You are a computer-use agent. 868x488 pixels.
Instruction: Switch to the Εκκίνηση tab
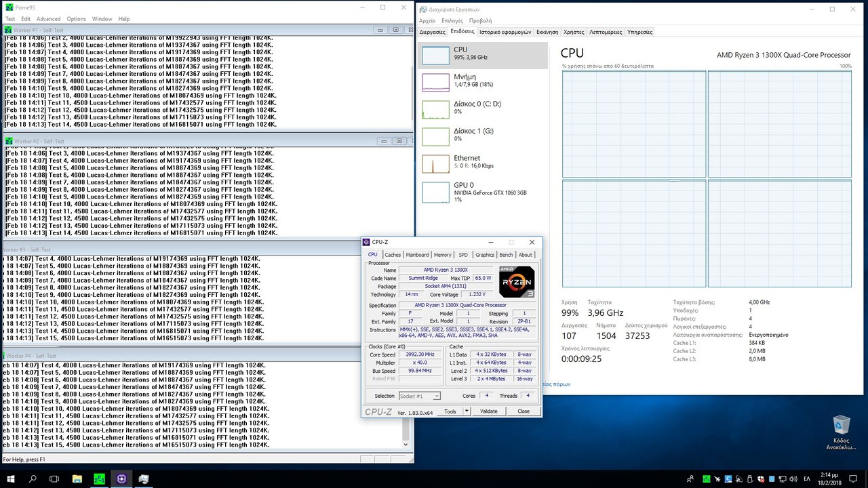click(547, 32)
